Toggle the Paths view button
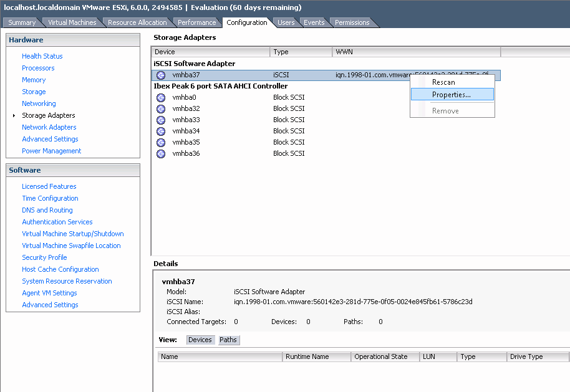570x392 pixels. click(228, 340)
